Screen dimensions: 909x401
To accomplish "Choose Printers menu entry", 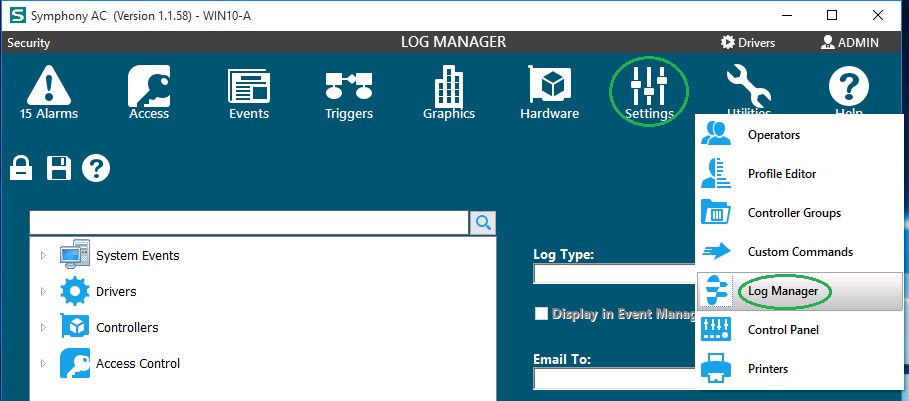I will (x=799, y=369).
